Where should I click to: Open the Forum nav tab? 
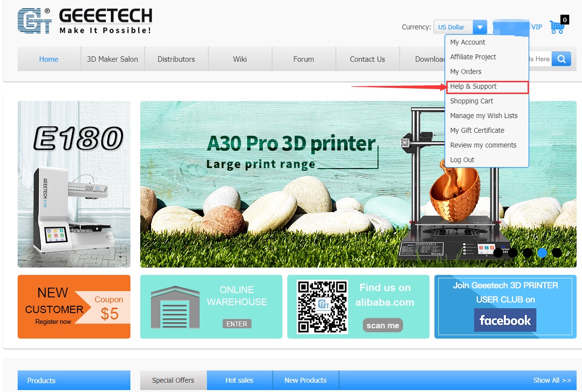304,59
